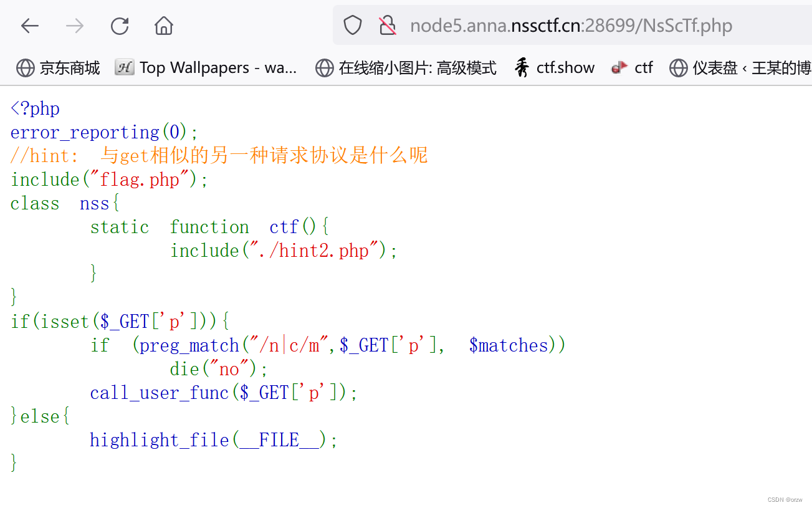This screenshot has width=812, height=508.
Task: Click the node5.anna.nssctf.cn URL text
Action: click(571, 25)
